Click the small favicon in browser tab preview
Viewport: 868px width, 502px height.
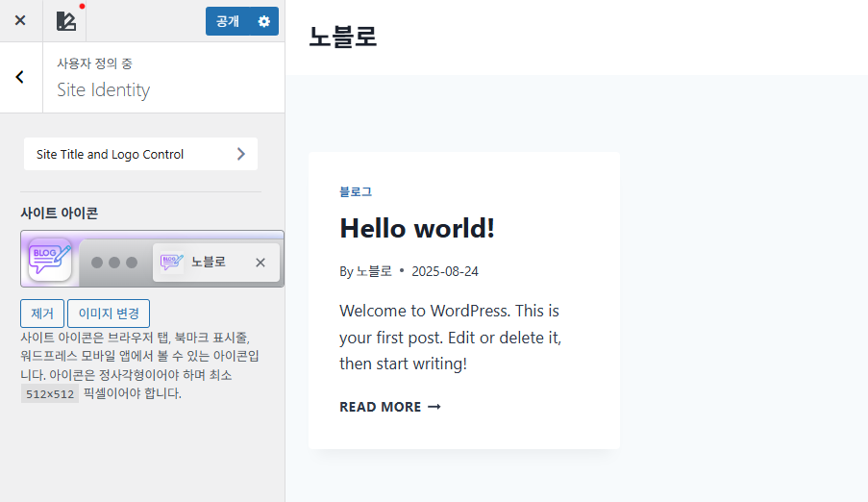tap(171, 263)
